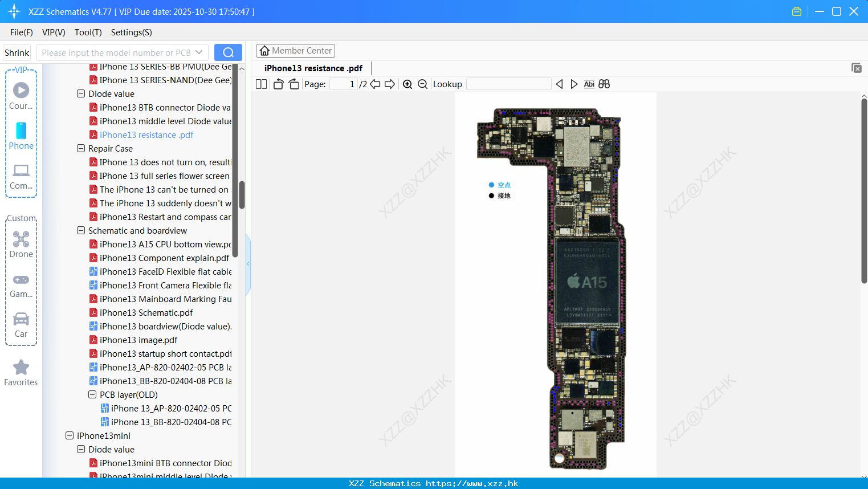868x489 pixels.
Task: Click the home icon in Member Center
Action: (264, 51)
